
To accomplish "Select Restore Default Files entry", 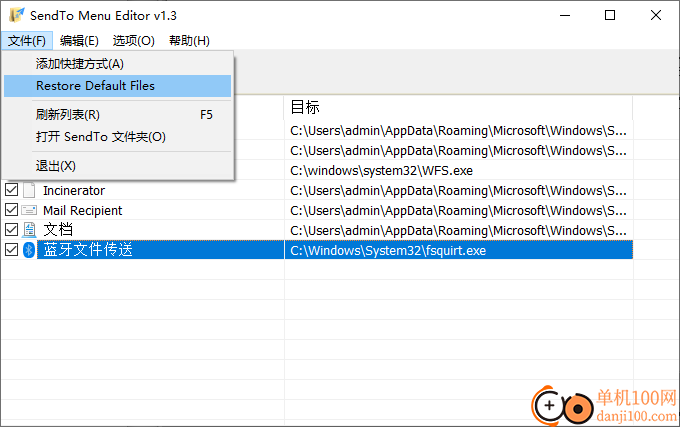I will coord(118,86).
